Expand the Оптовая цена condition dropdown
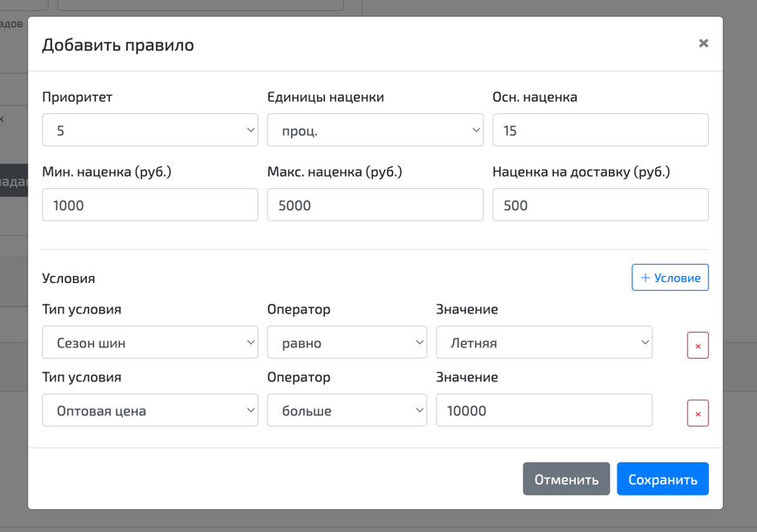Image resolution: width=757 pixels, height=532 pixels. (x=148, y=409)
